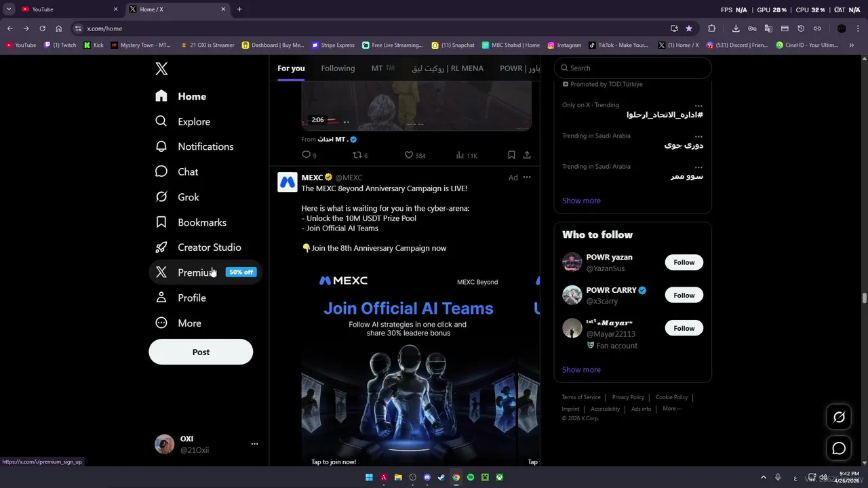This screenshot has height=488, width=868.
Task: Switch to the RL MENA tab
Action: point(447,68)
